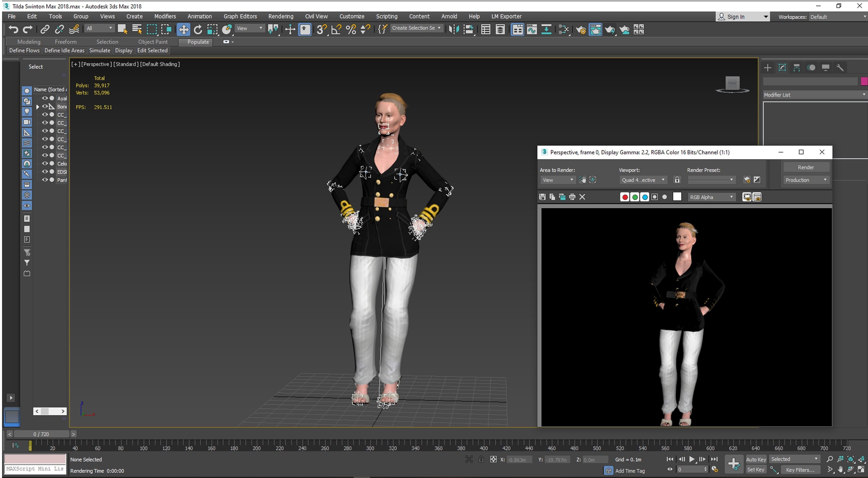The width and height of the screenshot is (868, 478).
Task: Open Viewport Quad 4 dropdown
Action: [643, 180]
